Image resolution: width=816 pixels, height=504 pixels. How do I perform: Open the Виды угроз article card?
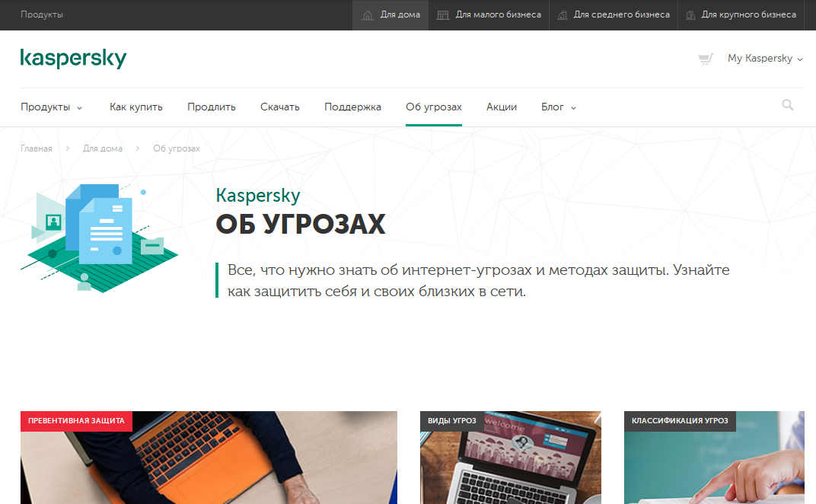pyautogui.click(x=511, y=458)
